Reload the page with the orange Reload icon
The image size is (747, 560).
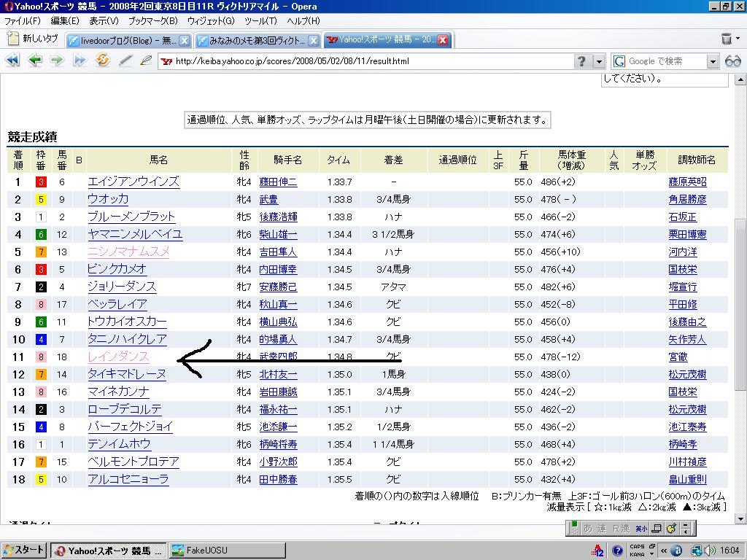point(102,61)
